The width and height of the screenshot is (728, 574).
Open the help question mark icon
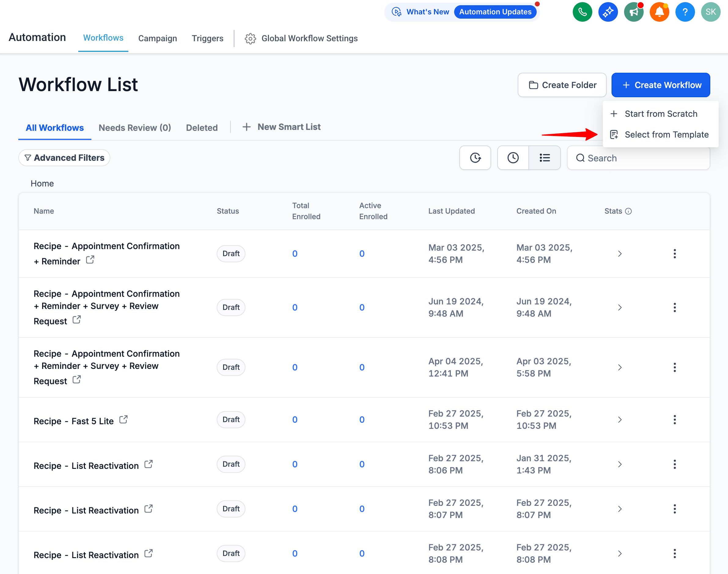(x=685, y=12)
